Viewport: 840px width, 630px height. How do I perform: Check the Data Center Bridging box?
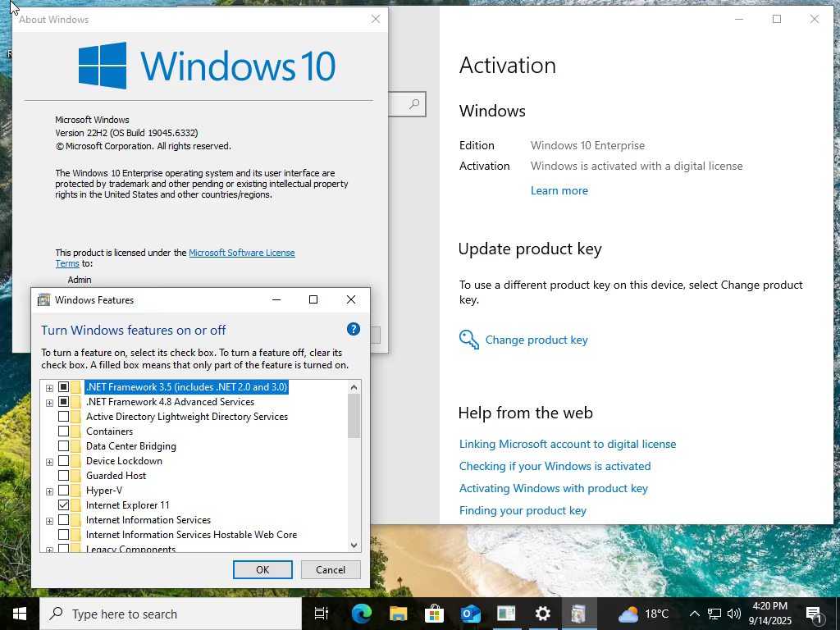point(63,446)
